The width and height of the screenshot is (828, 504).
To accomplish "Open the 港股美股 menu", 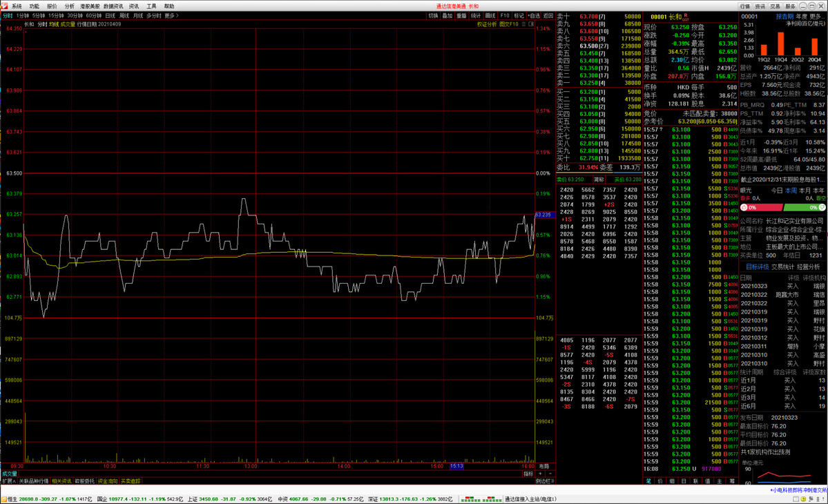I will pyautogui.click(x=90, y=6).
